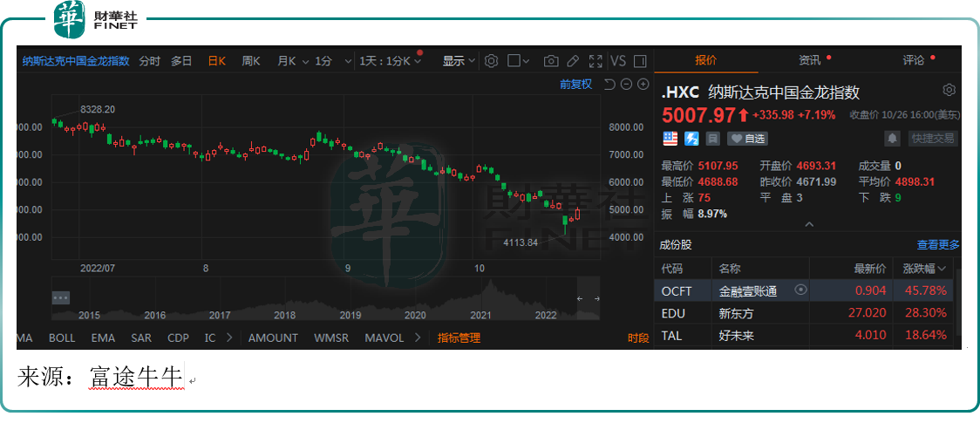
Task: Open 指标管理 indicator management
Action: point(459,338)
